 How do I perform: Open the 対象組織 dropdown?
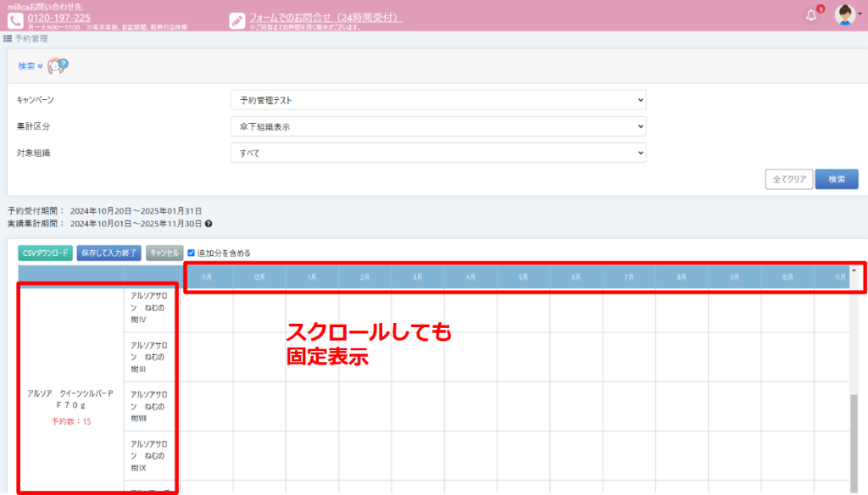pos(437,153)
